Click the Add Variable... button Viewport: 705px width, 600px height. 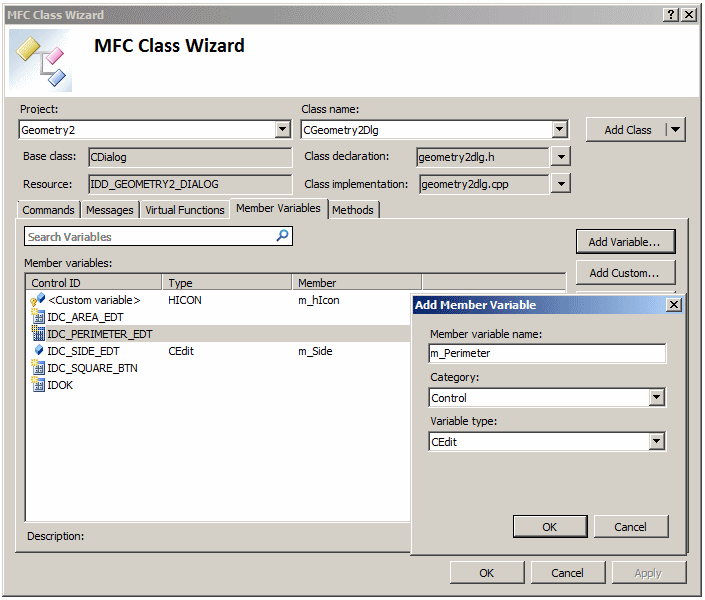point(625,242)
